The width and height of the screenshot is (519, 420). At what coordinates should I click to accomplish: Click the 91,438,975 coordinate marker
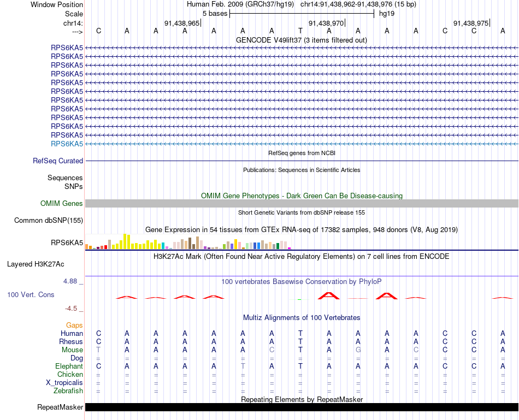tap(471, 23)
